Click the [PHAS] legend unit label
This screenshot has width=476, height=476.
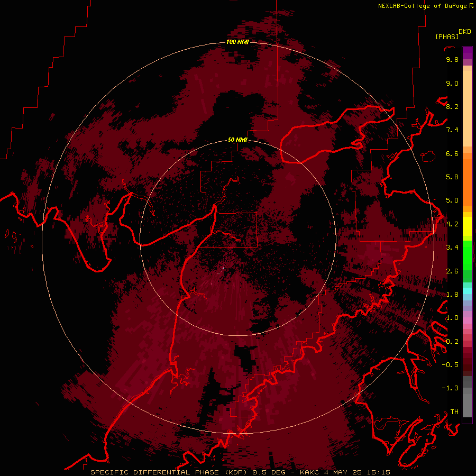click(447, 37)
